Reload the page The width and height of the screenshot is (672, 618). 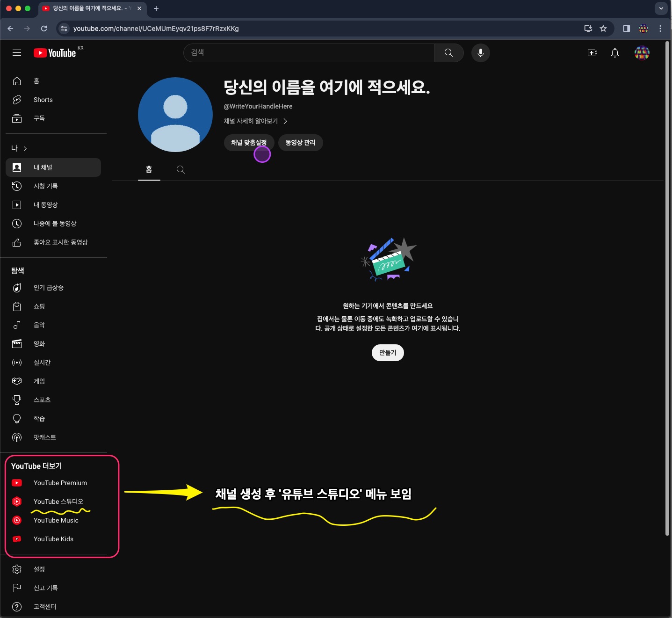click(44, 29)
